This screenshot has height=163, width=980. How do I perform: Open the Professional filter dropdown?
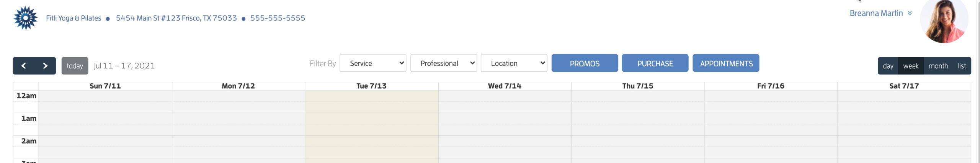coord(444,63)
